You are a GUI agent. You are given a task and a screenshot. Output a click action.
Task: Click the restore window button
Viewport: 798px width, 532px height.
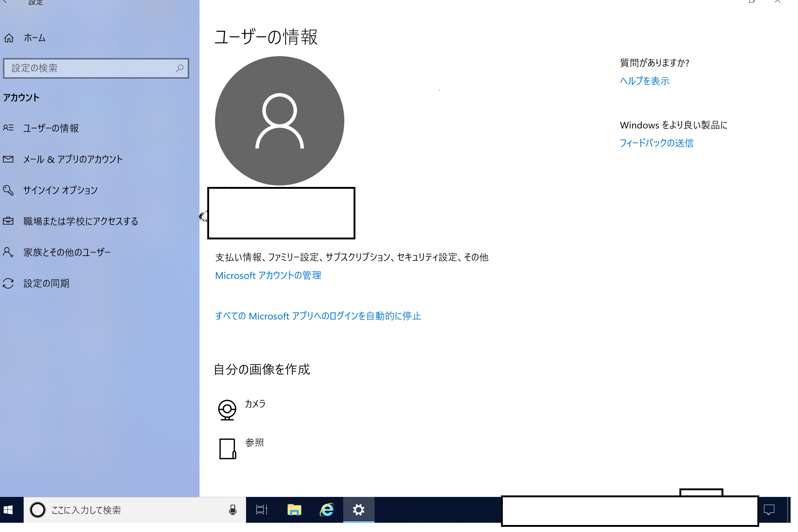click(x=751, y=1)
